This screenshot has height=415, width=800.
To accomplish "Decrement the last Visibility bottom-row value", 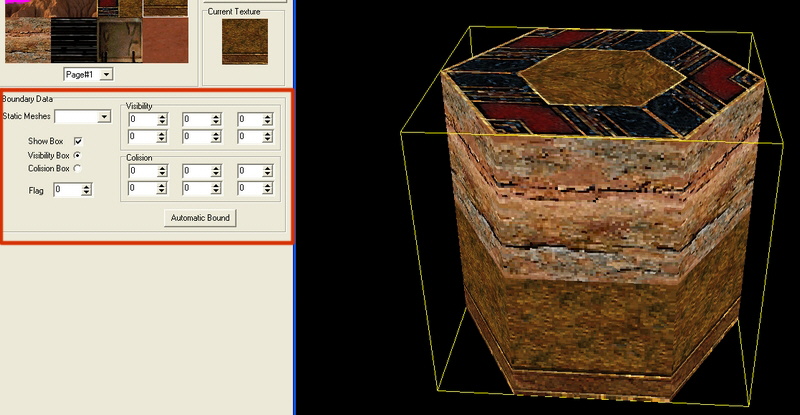I will click(267, 140).
